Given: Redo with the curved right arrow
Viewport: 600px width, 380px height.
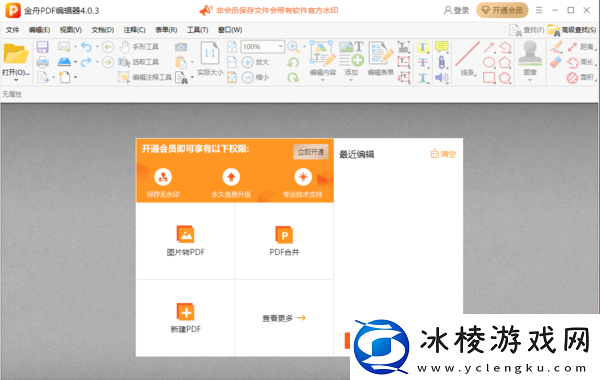Looking at the screenshot, I should pos(86,62).
